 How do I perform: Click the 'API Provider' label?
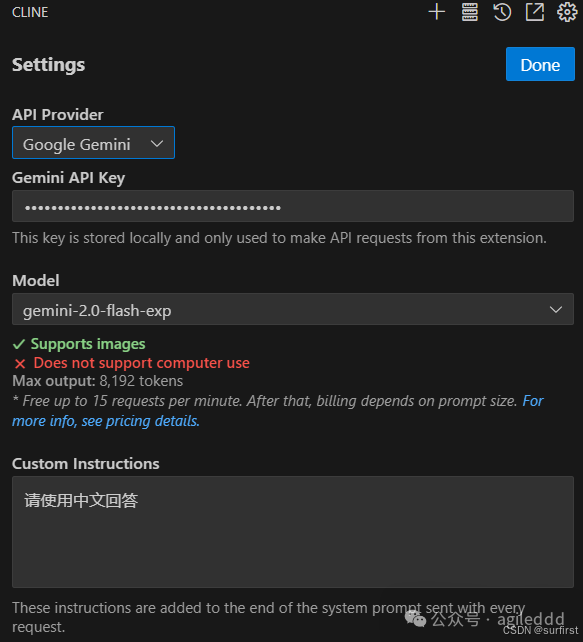57,115
